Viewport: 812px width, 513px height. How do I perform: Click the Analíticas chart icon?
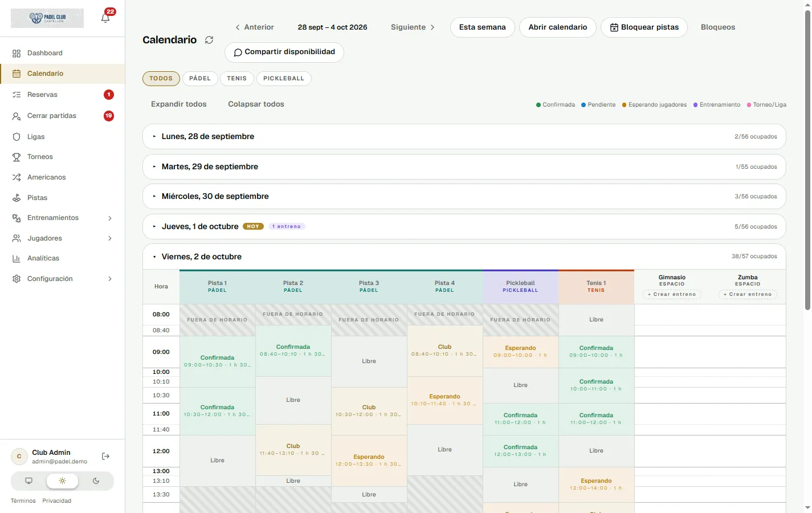[17, 258]
